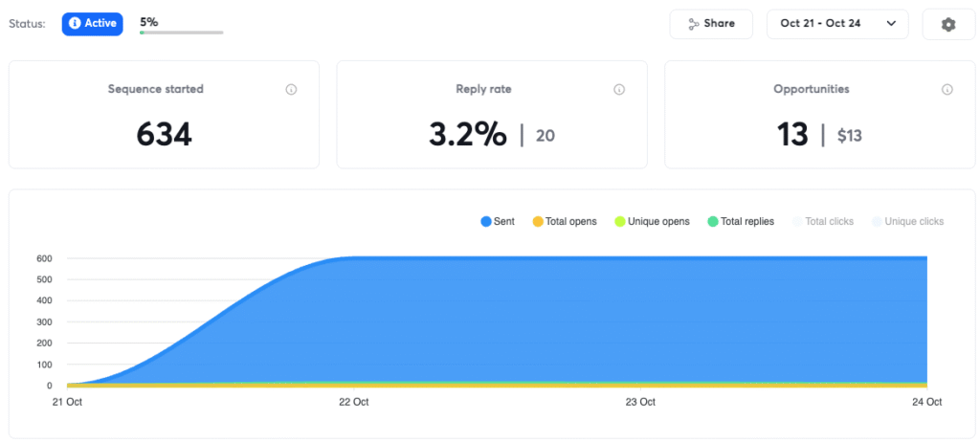The height and width of the screenshot is (443, 980).
Task: Click the share nodes icon
Action: [x=693, y=24]
